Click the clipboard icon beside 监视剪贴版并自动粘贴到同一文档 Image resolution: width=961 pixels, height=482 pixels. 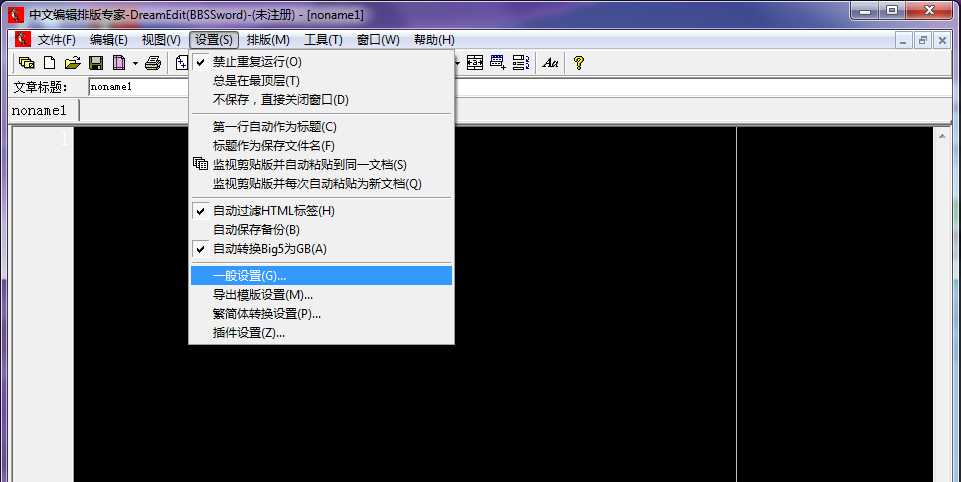pos(200,164)
